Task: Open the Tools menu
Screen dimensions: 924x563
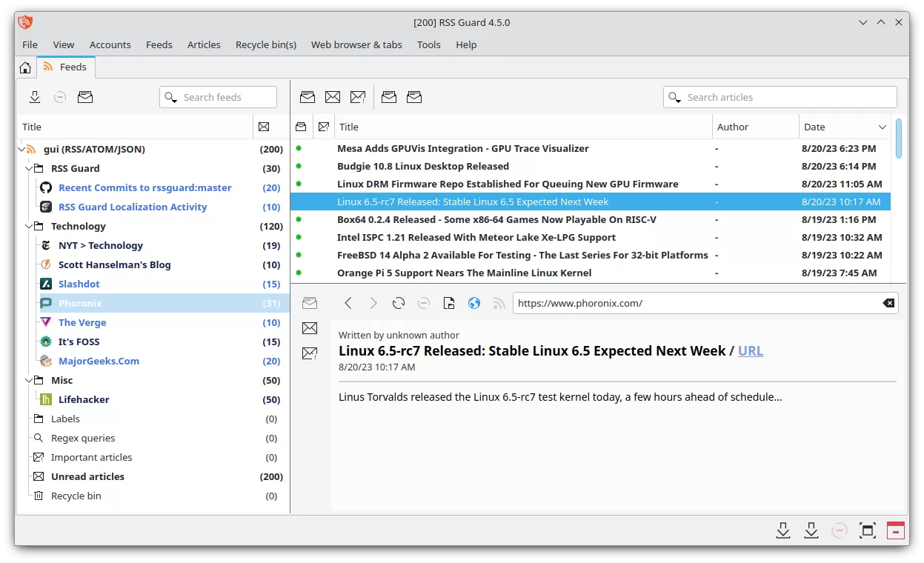Action: (x=428, y=44)
